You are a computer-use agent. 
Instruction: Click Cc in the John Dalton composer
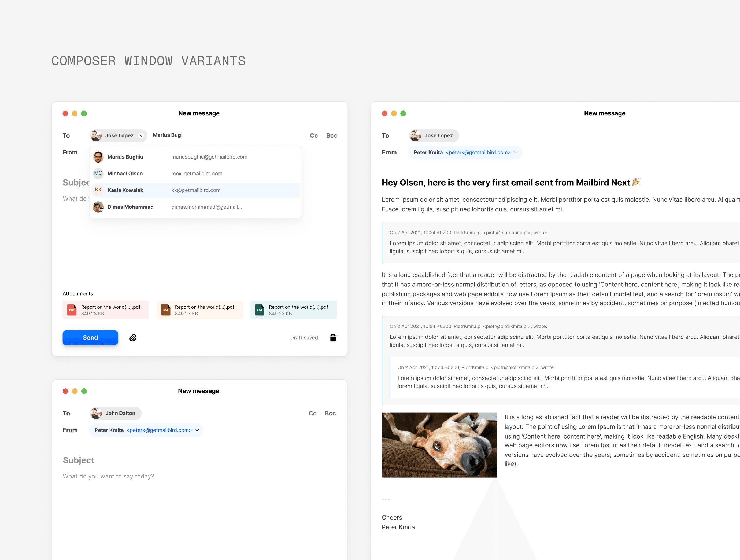point(312,413)
